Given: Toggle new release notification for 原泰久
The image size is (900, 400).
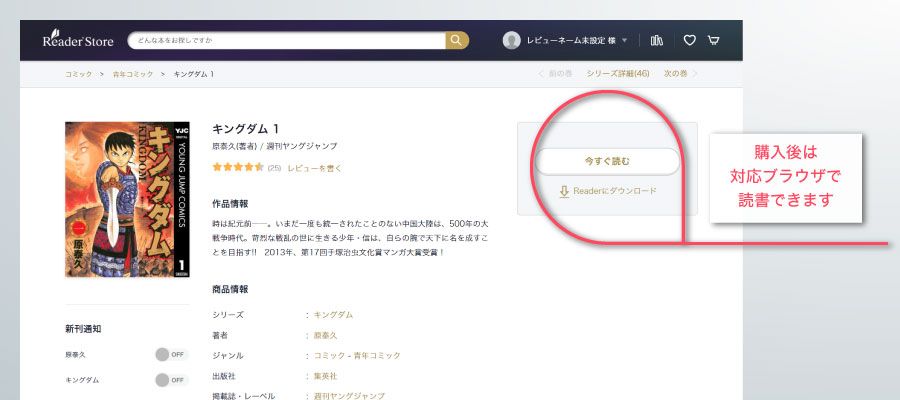Looking at the screenshot, I should point(171,355).
